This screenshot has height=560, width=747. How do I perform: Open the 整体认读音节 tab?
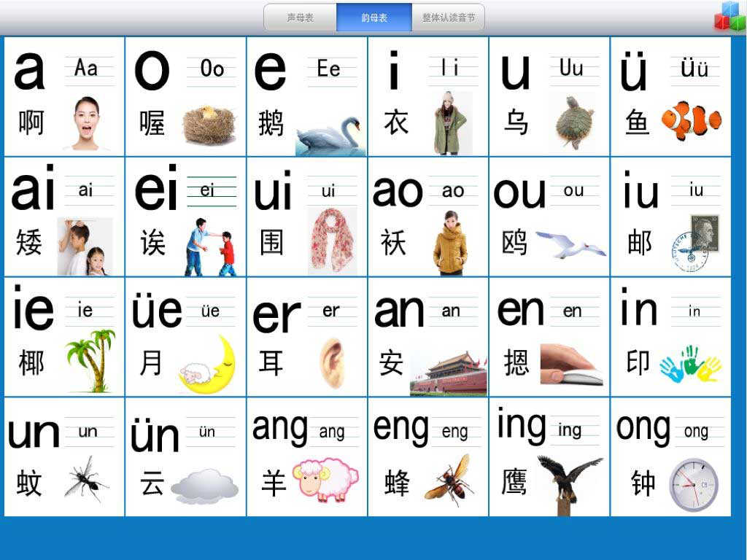(448, 17)
